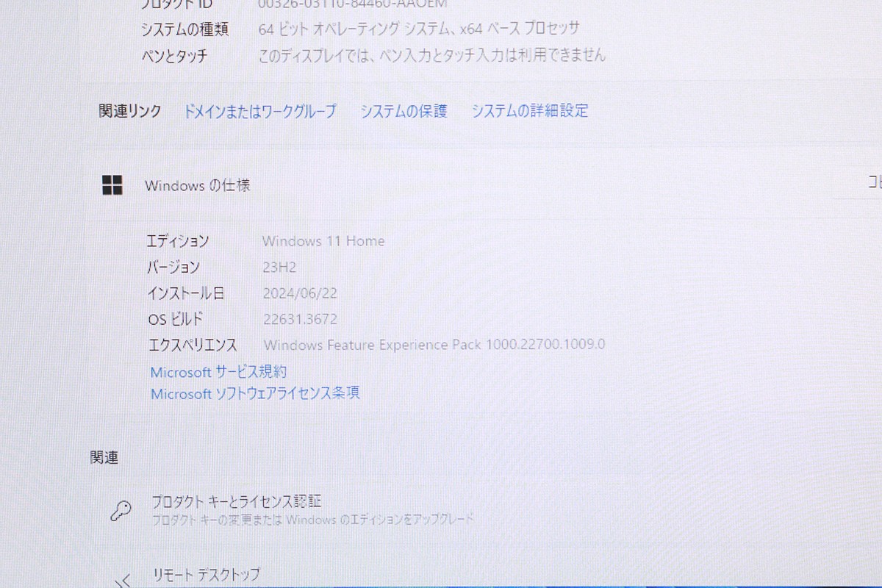The image size is (882, 588).
Task: Click the Windows の仕様 section header
Action: (197, 185)
